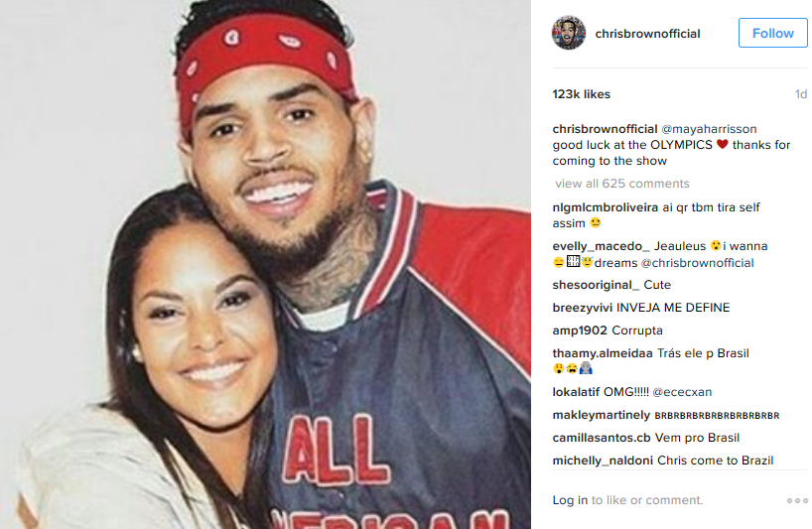812x529 pixels.
Task: Open the chrisbrownofficial profile avatar
Action: (569, 33)
